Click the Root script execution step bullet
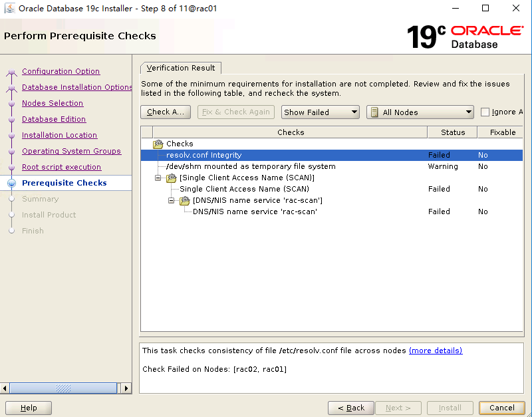The height and width of the screenshot is (417, 532). click(11, 167)
